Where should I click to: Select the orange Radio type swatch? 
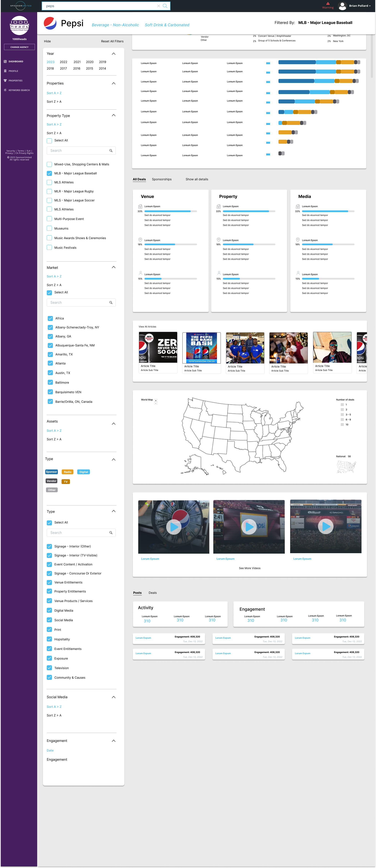click(67, 472)
